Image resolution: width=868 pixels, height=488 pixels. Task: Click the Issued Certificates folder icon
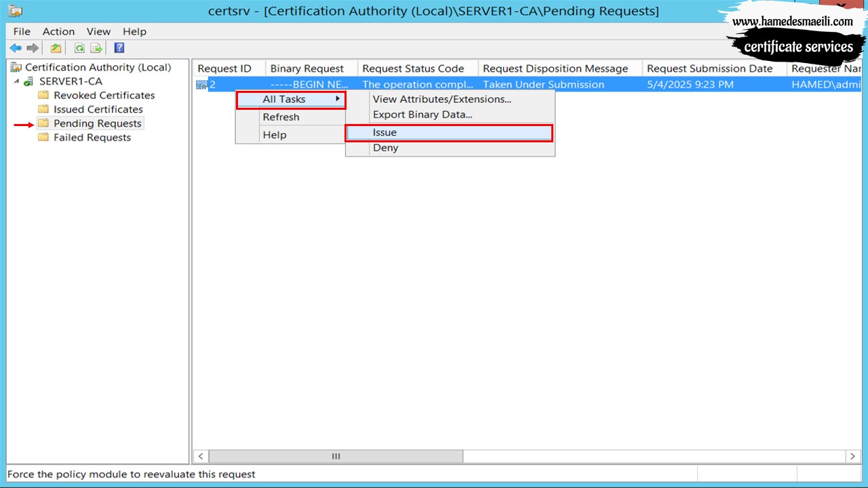pyautogui.click(x=43, y=109)
